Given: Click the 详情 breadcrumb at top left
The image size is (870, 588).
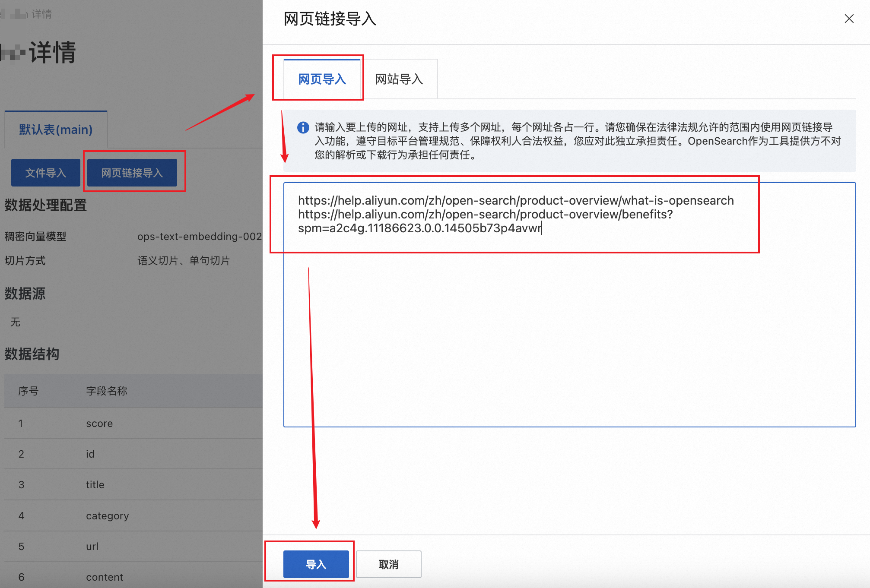Looking at the screenshot, I should pyautogui.click(x=42, y=14).
